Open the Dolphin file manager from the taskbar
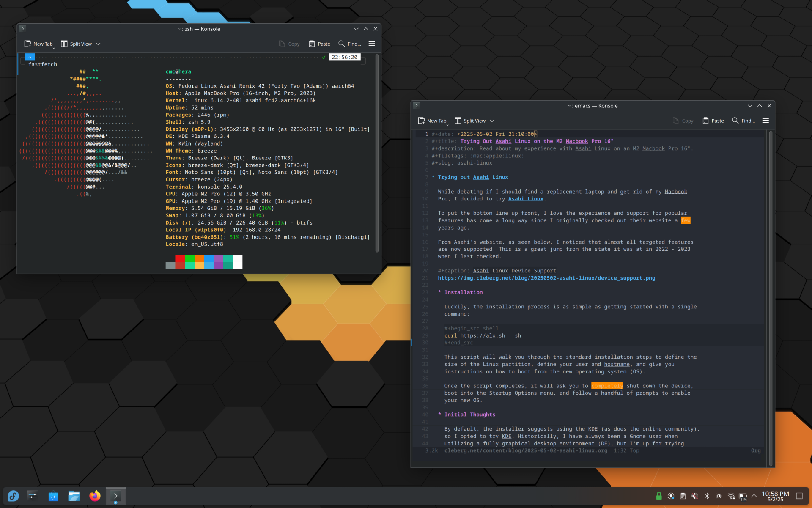The height and width of the screenshot is (508, 812). coord(74,496)
